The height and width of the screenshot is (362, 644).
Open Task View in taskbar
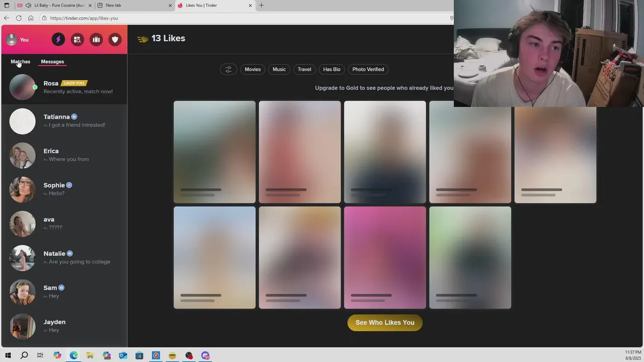pos(40,355)
